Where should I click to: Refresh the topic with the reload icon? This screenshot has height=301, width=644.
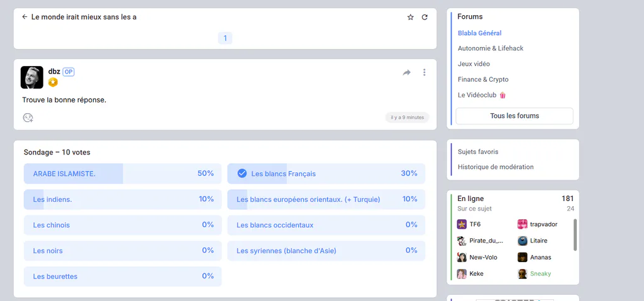[x=425, y=17]
